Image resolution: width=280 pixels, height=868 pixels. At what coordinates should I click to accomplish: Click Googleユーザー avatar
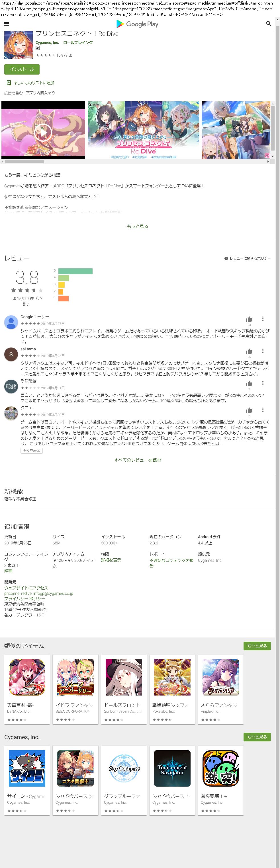tap(11, 322)
